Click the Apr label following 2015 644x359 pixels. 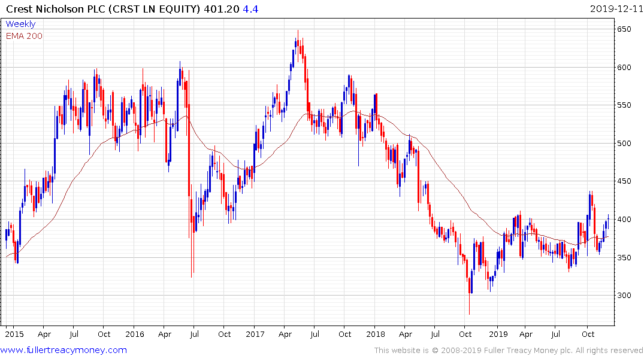pyautogui.click(x=44, y=334)
